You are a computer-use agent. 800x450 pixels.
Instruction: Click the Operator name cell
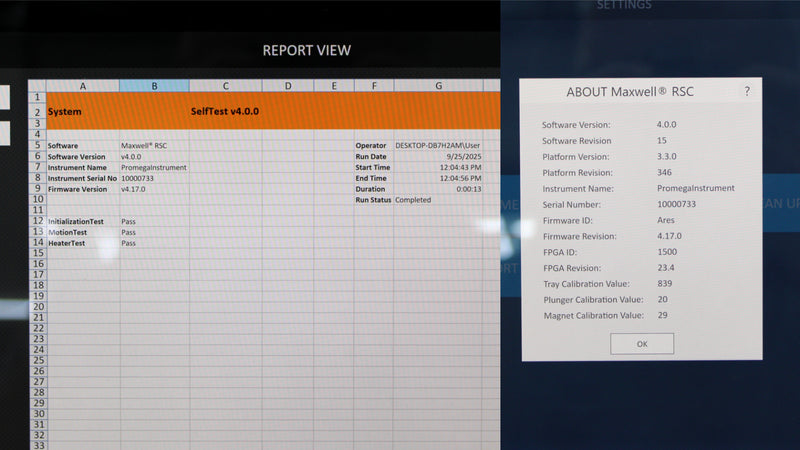[x=438, y=145]
